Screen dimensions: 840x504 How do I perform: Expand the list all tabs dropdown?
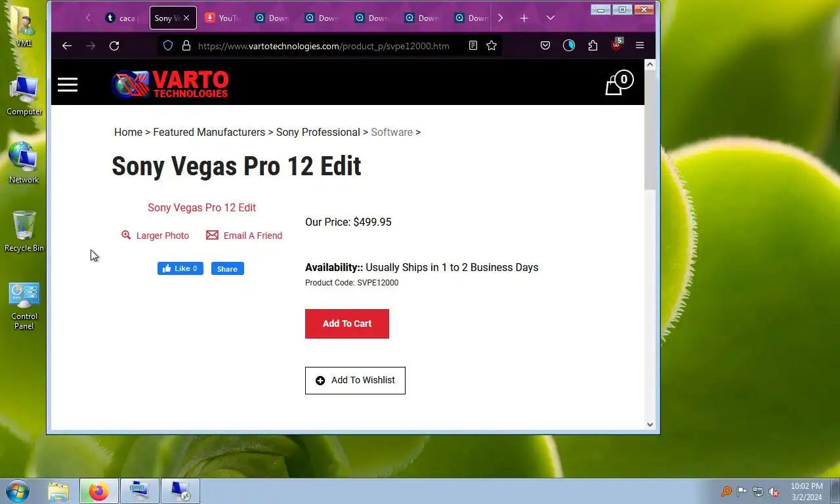coord(551,18)
